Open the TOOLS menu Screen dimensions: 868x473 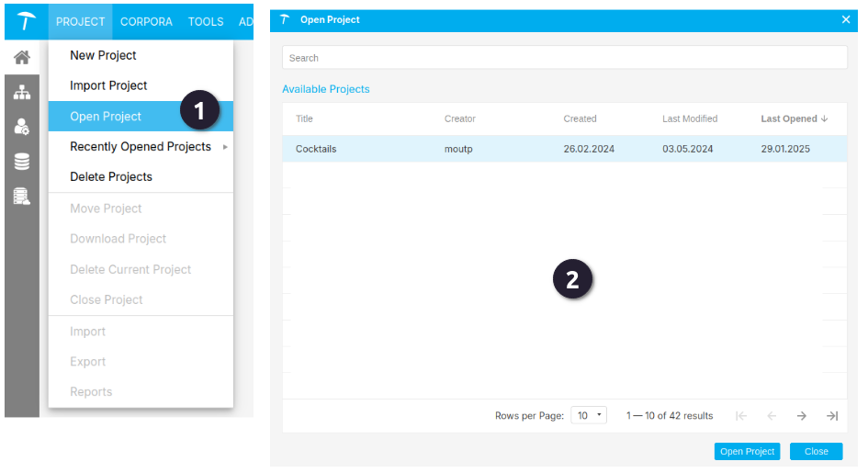(x=206, y=21)
